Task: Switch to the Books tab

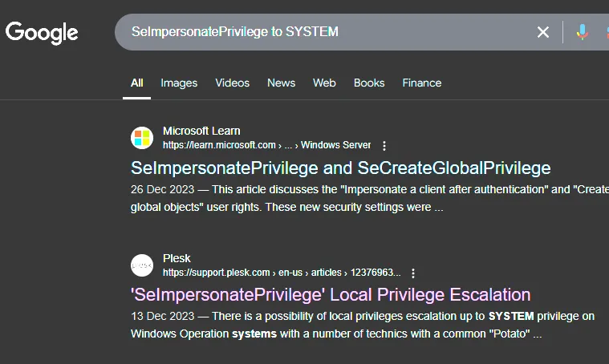Action: click(369, 83)
